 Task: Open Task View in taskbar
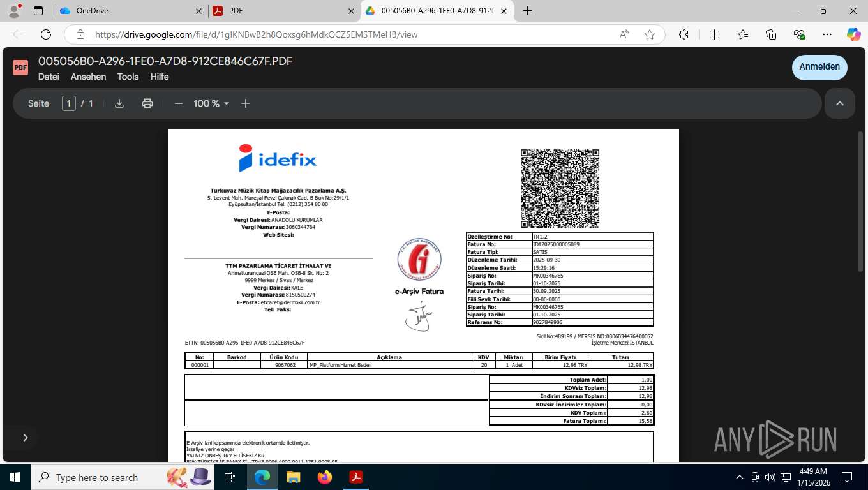pos(230,477)
